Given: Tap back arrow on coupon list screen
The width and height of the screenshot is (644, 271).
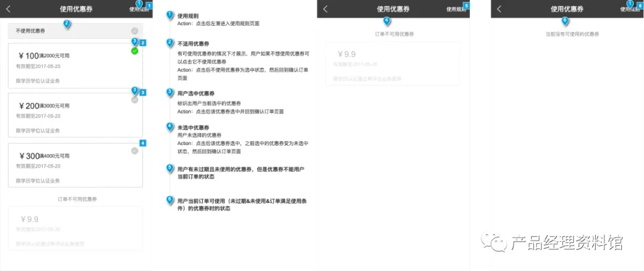Looking at the screenshot, I should [x=8, y=9].
